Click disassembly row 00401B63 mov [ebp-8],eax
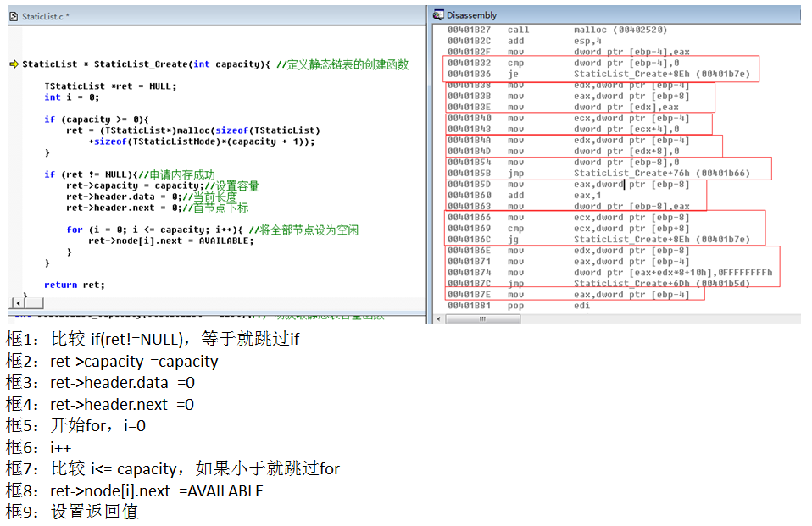The height and width of the screenshot is (526, 812). click(569, 206)
